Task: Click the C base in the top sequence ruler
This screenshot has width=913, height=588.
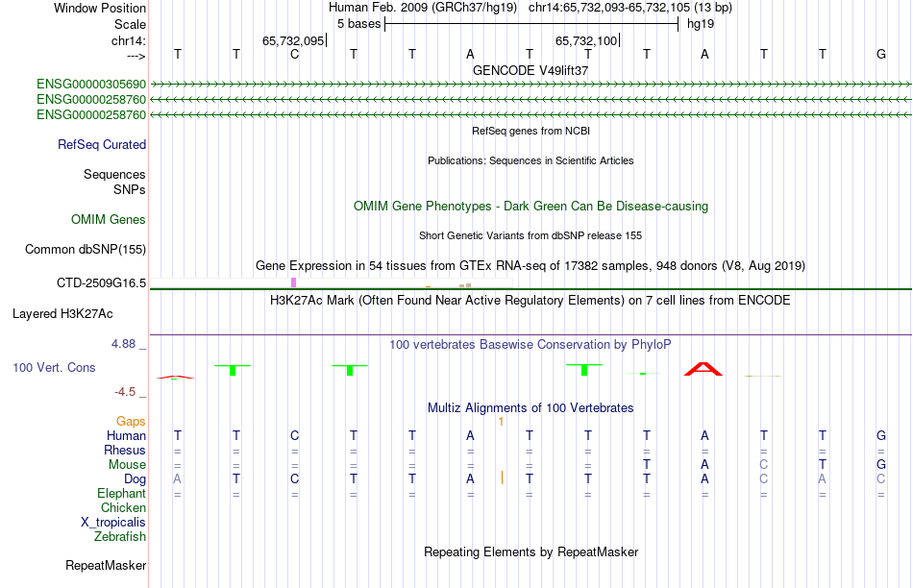Action: point(295,55)
